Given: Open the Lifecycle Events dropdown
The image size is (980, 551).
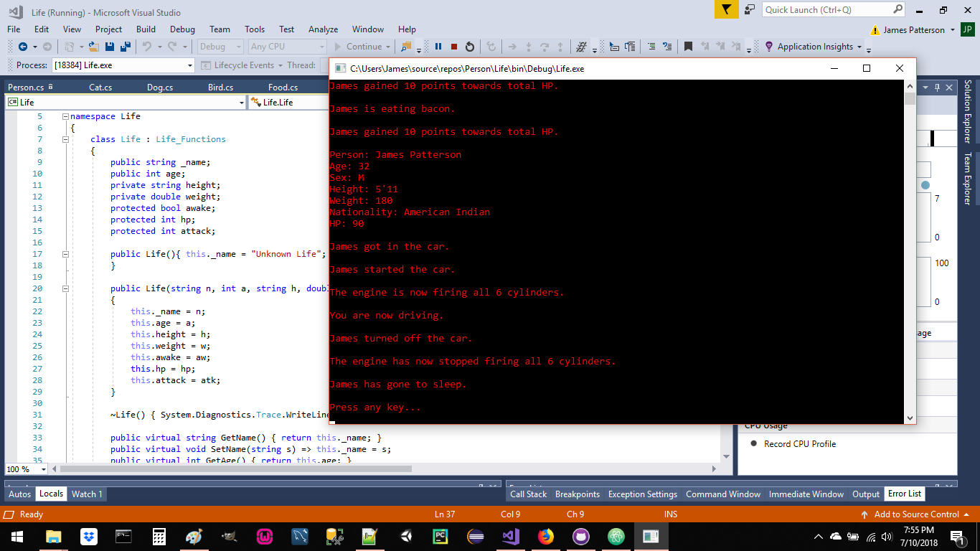Looking at the screenshot, I should point(244,65).
